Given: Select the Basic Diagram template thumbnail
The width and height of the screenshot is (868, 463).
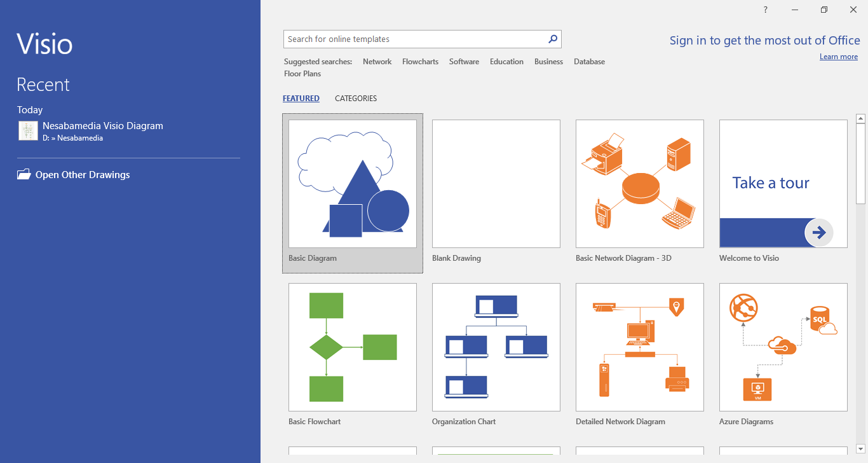Looking at the screenshot, I should click(x=353, y=184).
